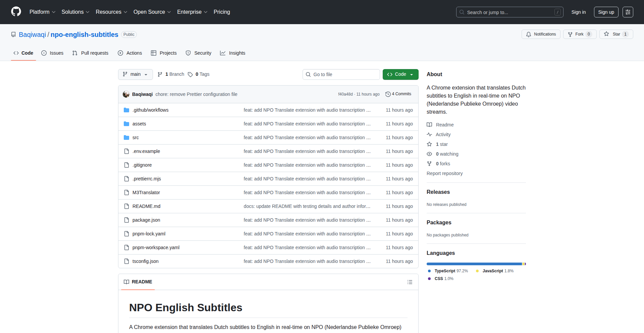Expand the Platform navigation menu

tap(42, 12)
